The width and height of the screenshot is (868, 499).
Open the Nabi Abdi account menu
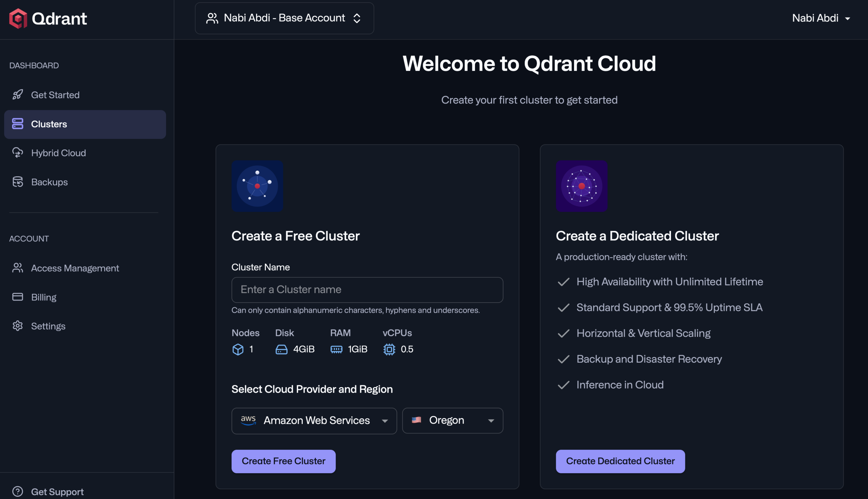tap(821, 18)
